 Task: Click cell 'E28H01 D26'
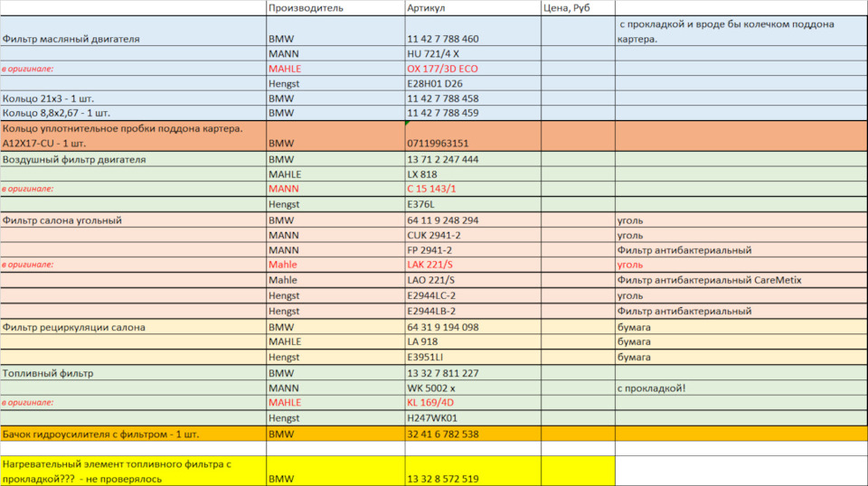(473, 83)
